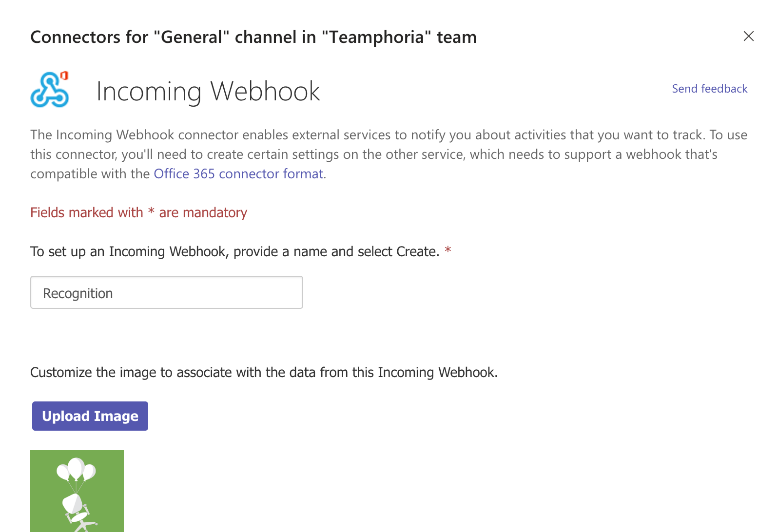Open the Send feedback link
Image resolution: width=778 pixels, height=532 pixels.
709,89
